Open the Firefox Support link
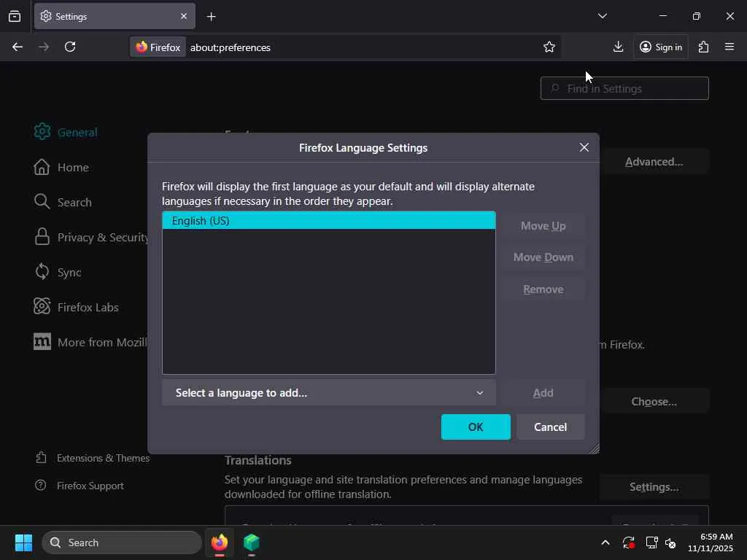This screenshot has width=747, height=560. [x=80, y=486]
